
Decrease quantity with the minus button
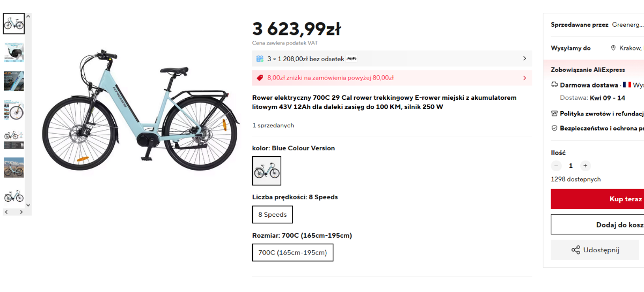pos(557,166)
